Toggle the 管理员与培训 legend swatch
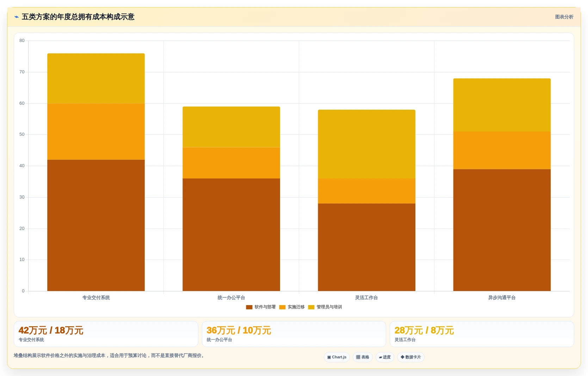This screenshot has height=376, width=588. [311, 307]
